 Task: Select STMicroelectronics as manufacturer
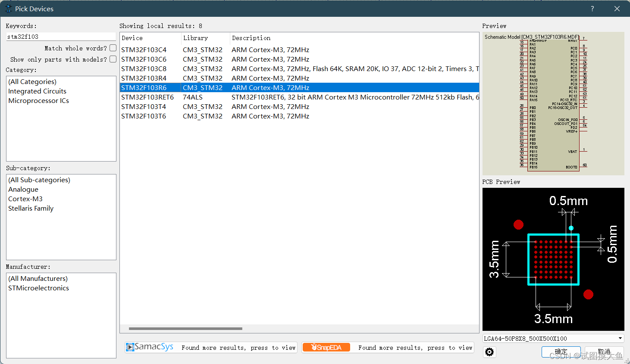point(38,288)
